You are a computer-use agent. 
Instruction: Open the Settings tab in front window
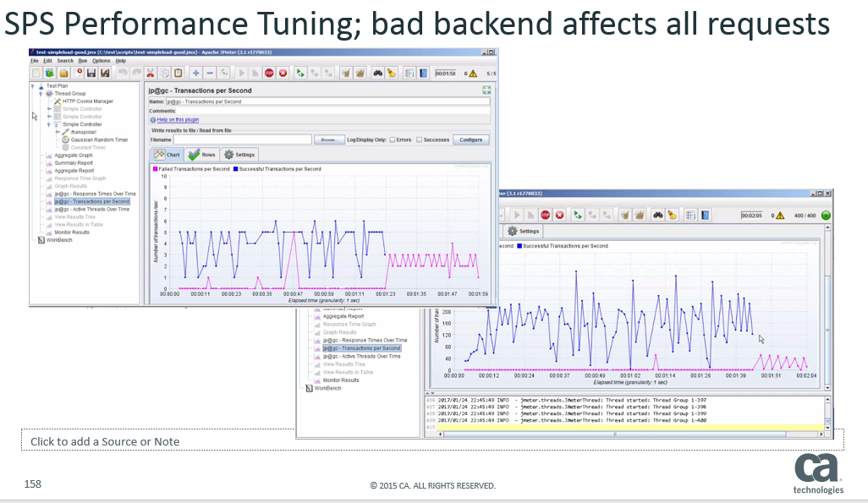click(x=239, y=155)
